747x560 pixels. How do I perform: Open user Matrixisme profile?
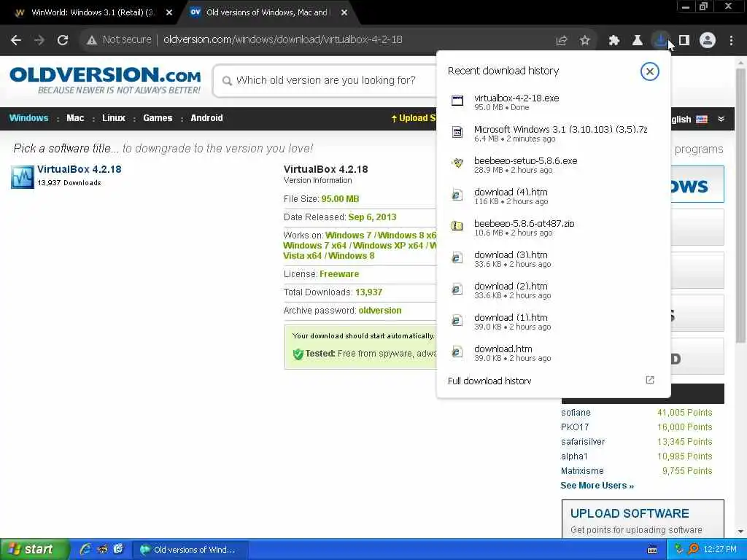[x=582, y=471]
